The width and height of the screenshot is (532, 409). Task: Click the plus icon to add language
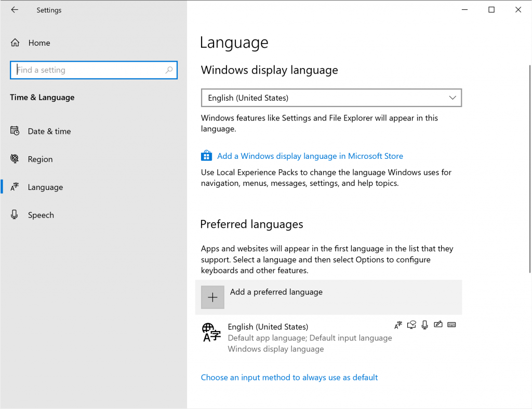[x=212, y=297]
